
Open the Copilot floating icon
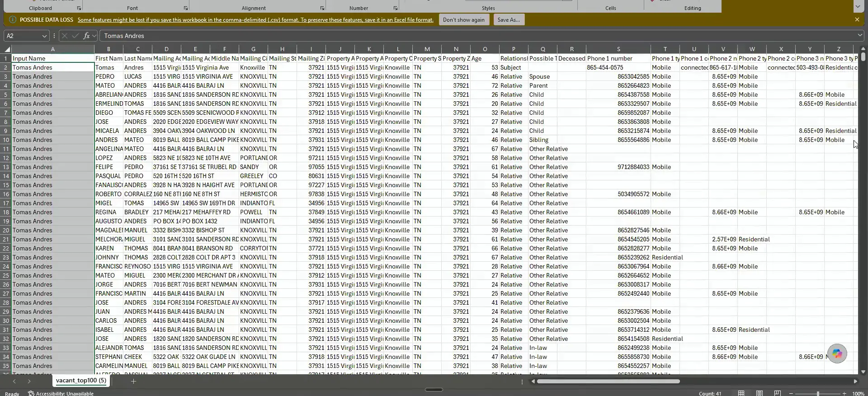[837, 354]
